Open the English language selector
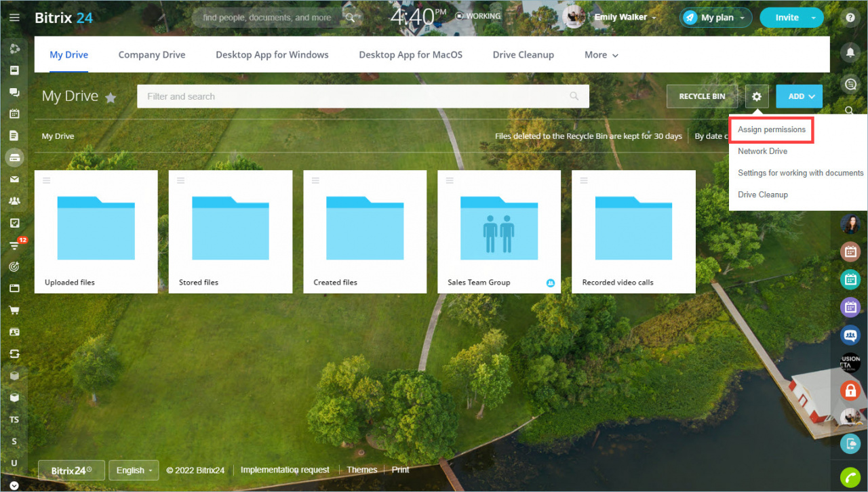The width and height of the screenshot is (868, 492). 134,470
